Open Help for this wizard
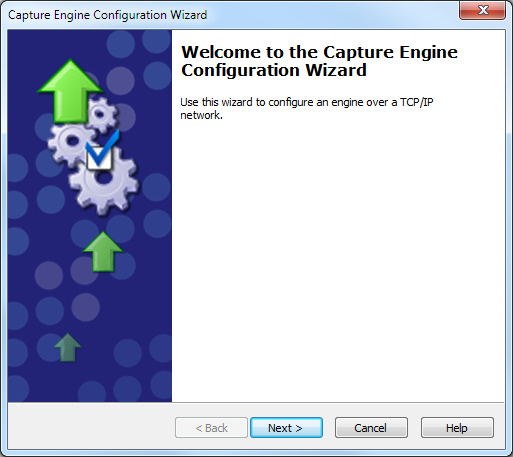 point(457,428)
